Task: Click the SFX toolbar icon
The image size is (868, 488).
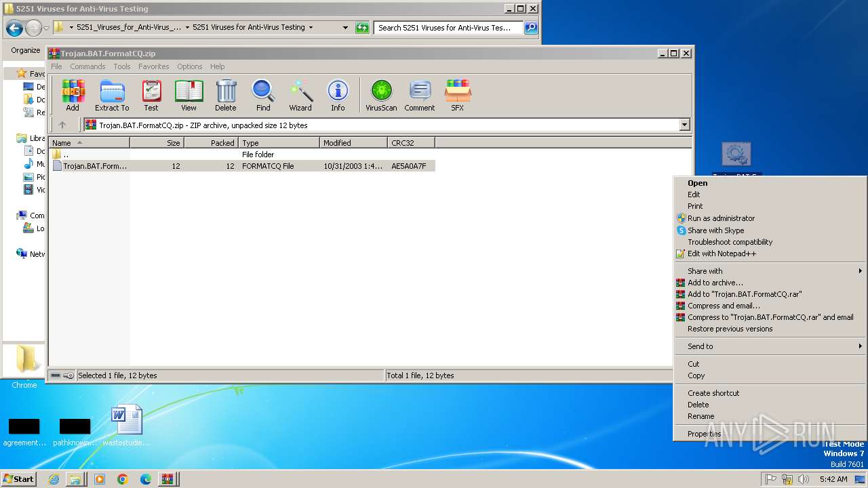Action: point(458,95)
